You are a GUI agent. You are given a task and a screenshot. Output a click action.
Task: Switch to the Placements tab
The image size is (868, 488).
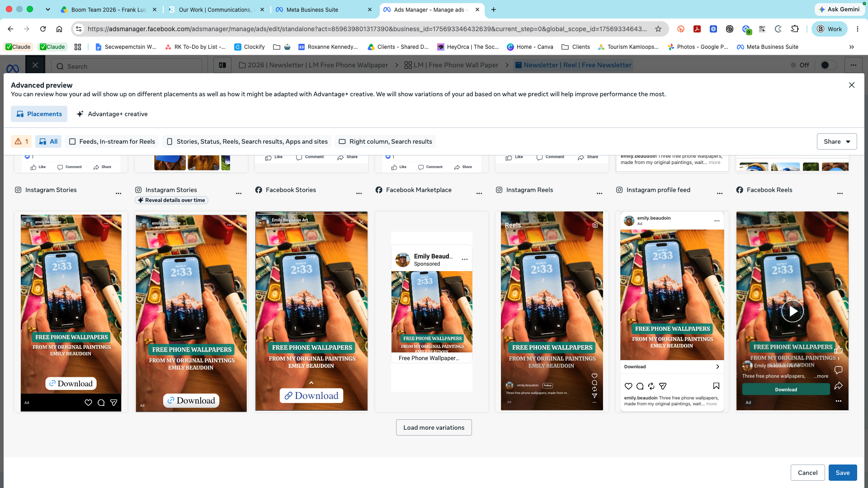click(x=39, y=114)
